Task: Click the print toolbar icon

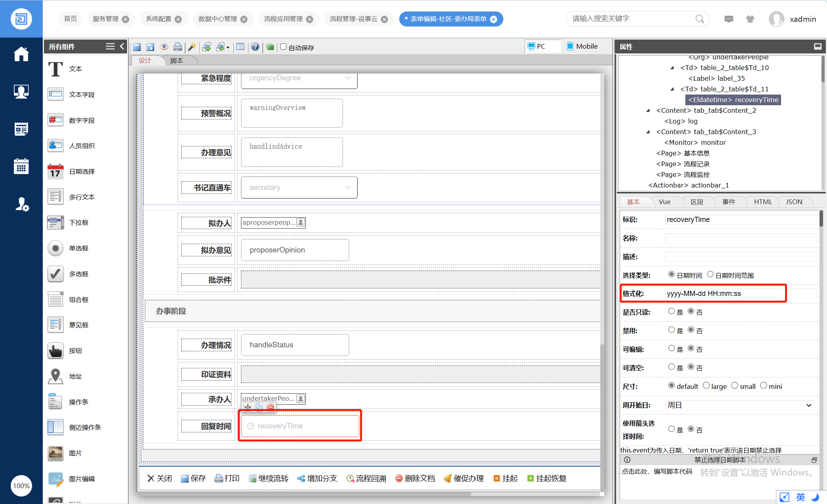Action: [178, 47]
